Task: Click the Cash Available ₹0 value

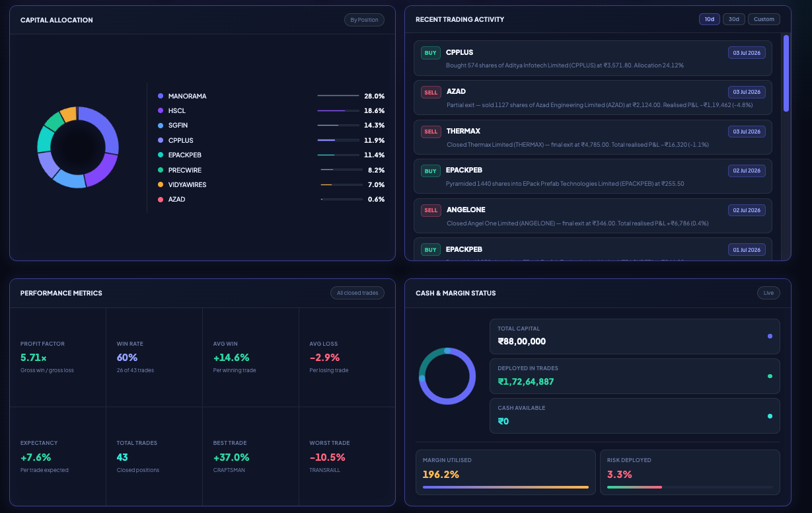Action: [x=503, y=421]
